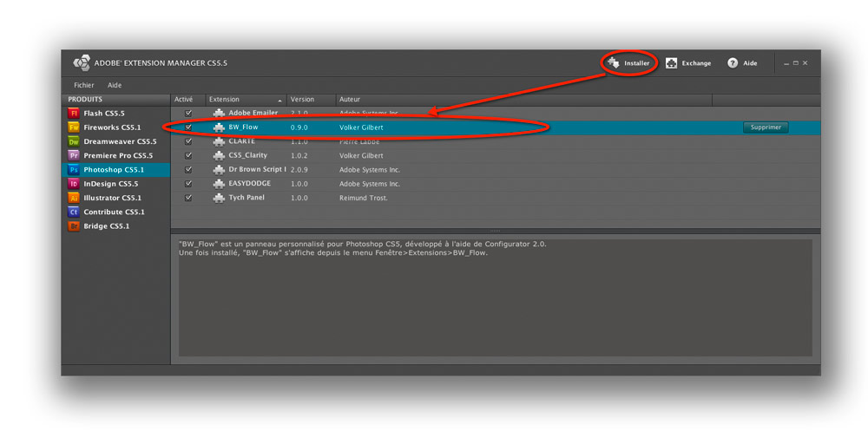Select the Bridge CS5.1 product icon
868x431 pixels.
pos(74,226)
